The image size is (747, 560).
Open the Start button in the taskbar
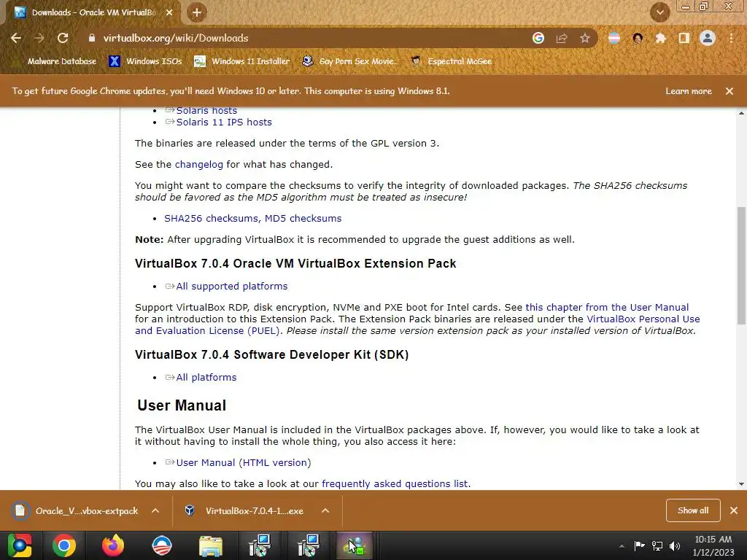click(x=19, y=545)
